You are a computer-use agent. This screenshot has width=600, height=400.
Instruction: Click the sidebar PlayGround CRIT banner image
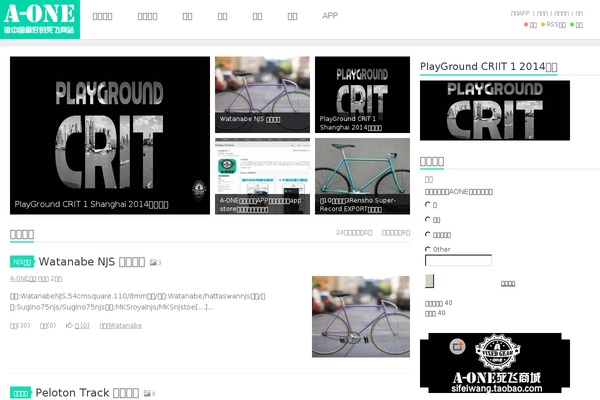click(x=495, y=110)
